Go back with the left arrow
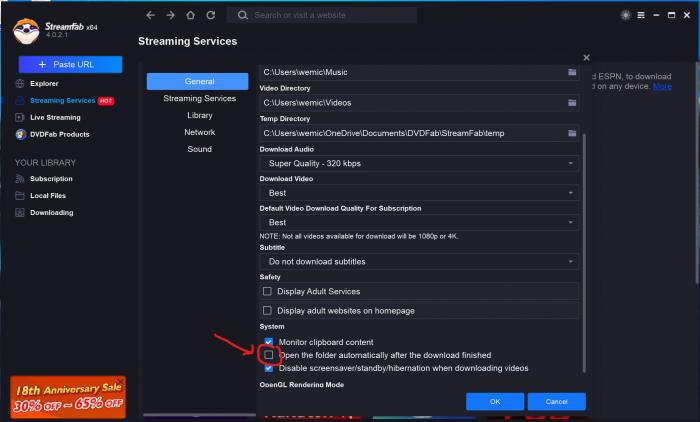Image resolution: width=700 pixels, height=422 pixels. click(150, 15)
